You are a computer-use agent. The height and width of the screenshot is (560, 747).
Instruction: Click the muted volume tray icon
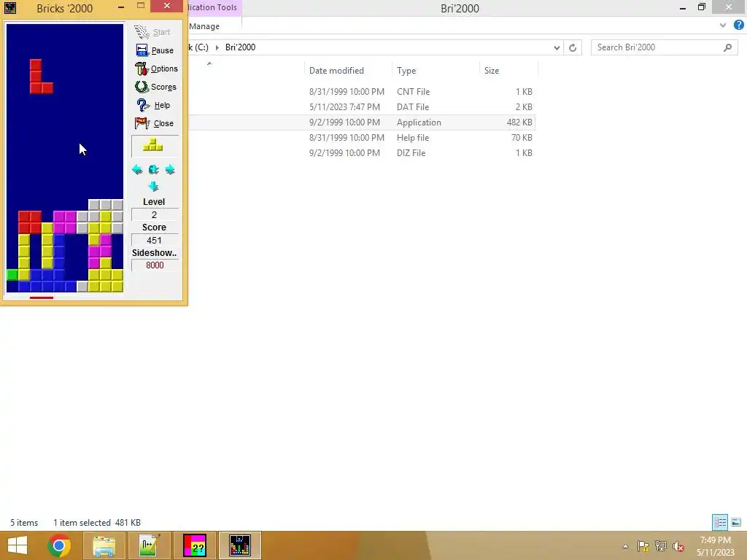[x=678, y=546]
